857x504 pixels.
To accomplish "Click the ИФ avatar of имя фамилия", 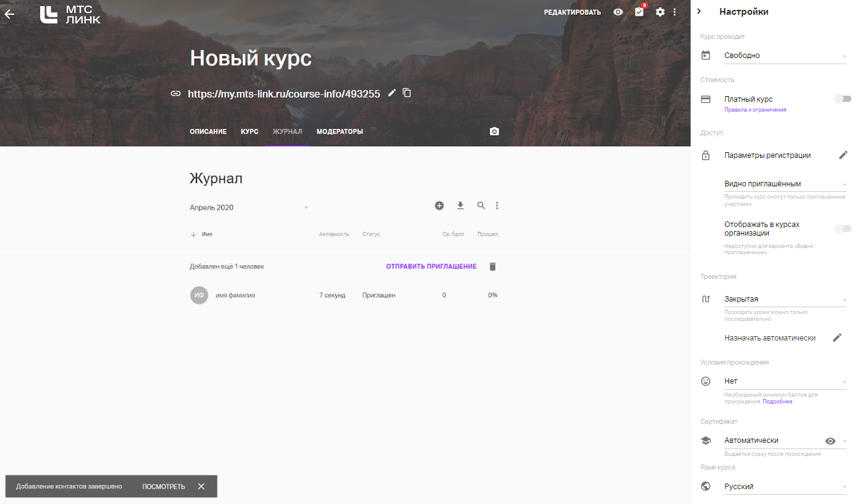I will click(199, 295).
